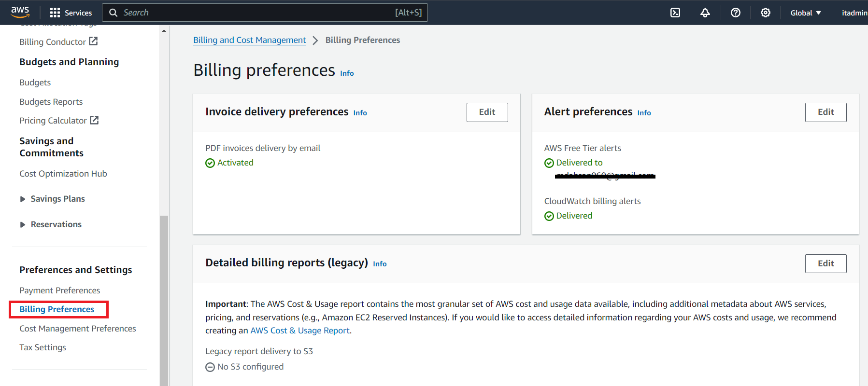Edit Alert preferences
Viewport: 868px width, 386px height.
(825, 112)
